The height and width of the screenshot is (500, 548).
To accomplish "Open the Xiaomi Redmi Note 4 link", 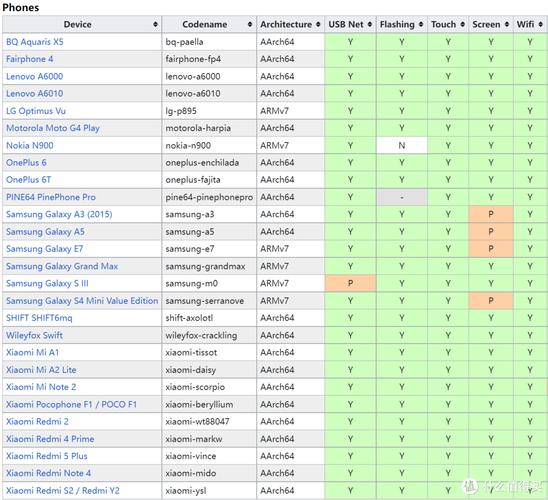I will (48, 473).
